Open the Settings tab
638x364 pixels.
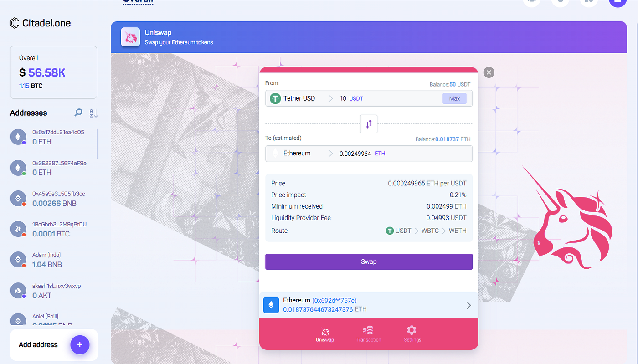coord(412,334)
